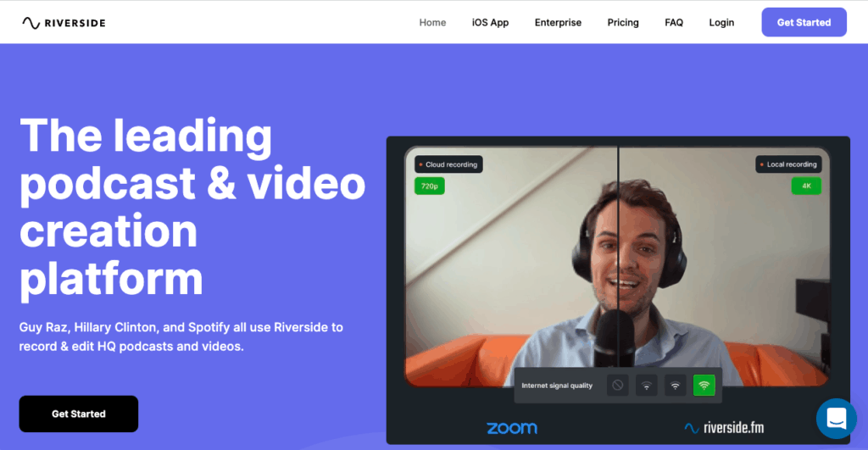Click the Cloud recording label

448,164
